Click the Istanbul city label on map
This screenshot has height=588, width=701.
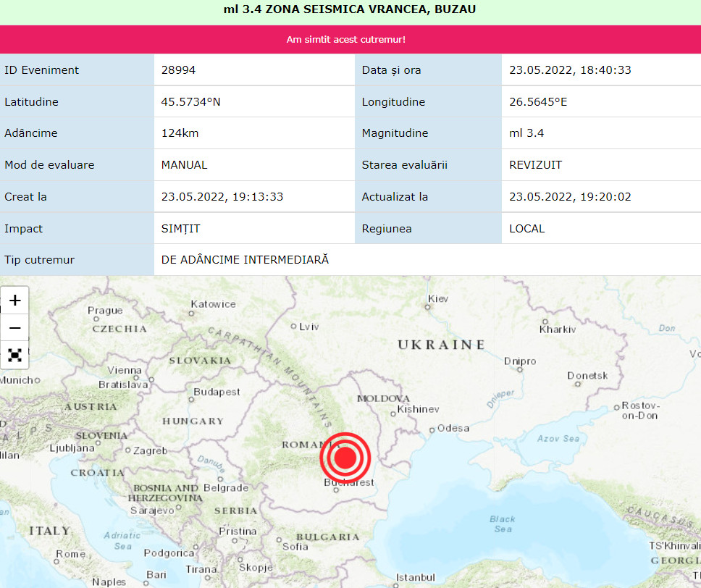[415, 577]
